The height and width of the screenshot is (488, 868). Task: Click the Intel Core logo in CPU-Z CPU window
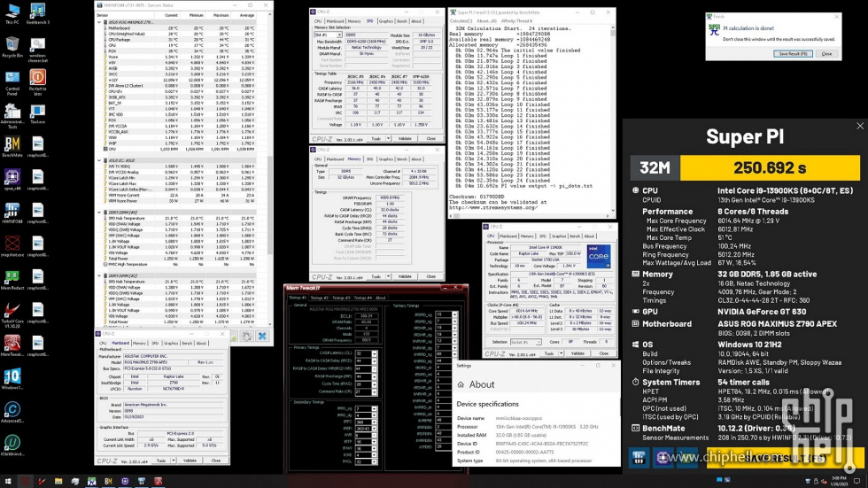[x=599, y=256]
